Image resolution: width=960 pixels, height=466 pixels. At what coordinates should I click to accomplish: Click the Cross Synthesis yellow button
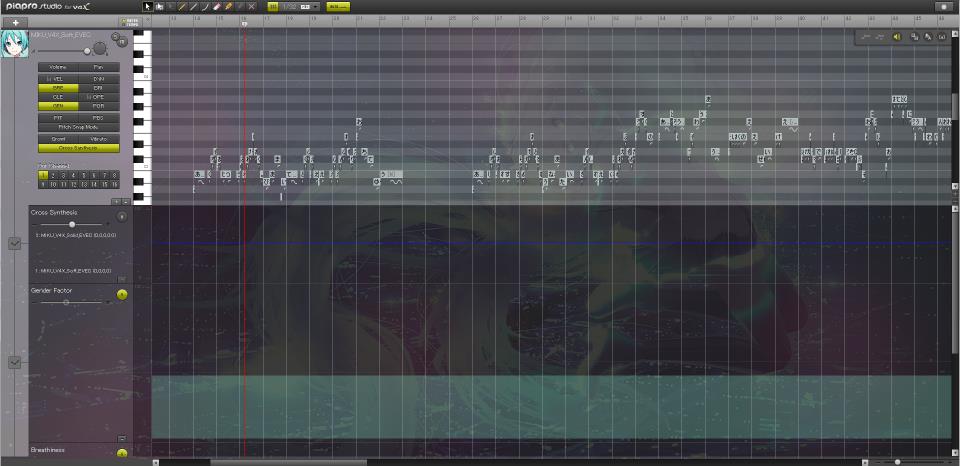pos(78,148)
